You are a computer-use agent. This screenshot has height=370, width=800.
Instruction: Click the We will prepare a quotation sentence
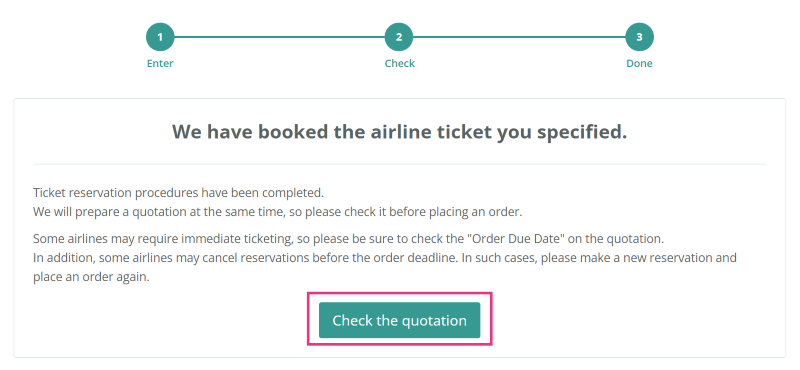[278, 212]
